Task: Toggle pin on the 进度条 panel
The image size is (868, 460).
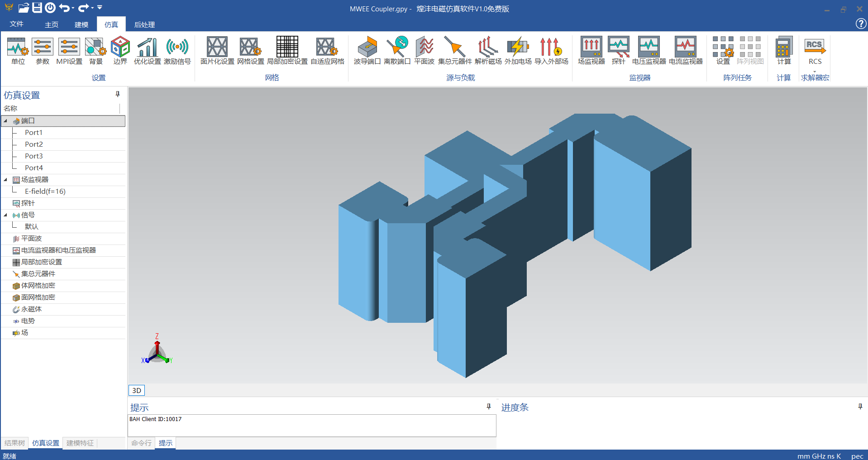Action: tap(860, 407)
